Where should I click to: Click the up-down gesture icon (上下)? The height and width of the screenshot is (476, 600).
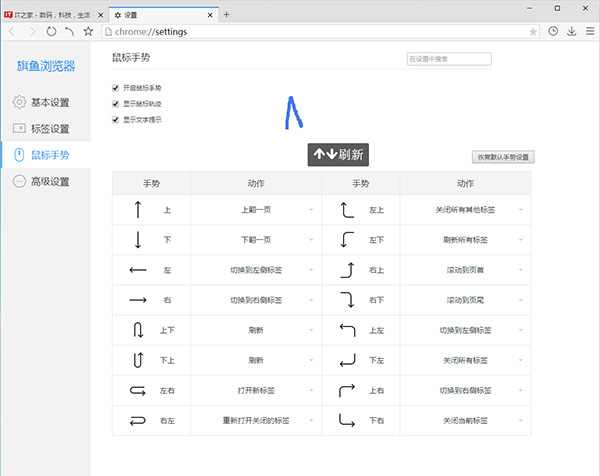click(138, 330)
